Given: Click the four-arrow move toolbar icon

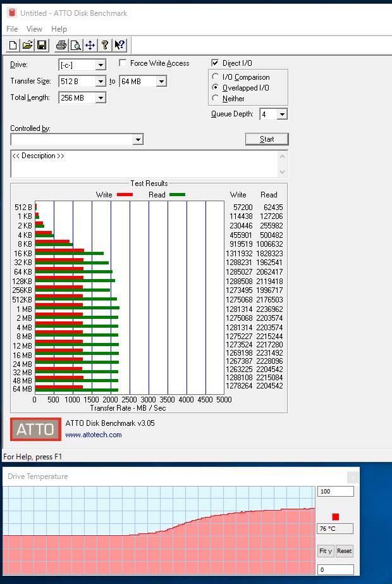Looking at the screenshot, I should tap(90, 46).
